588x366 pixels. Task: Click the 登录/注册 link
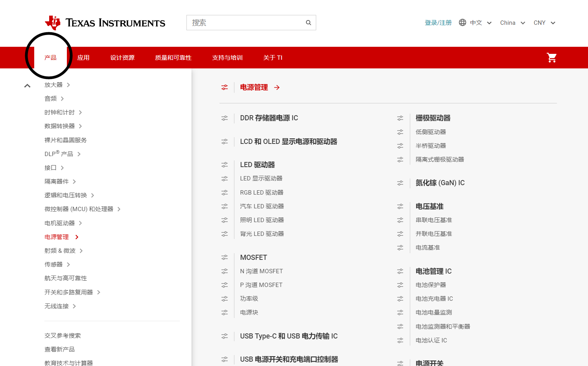pyautogui.click(x=438, y=22)
